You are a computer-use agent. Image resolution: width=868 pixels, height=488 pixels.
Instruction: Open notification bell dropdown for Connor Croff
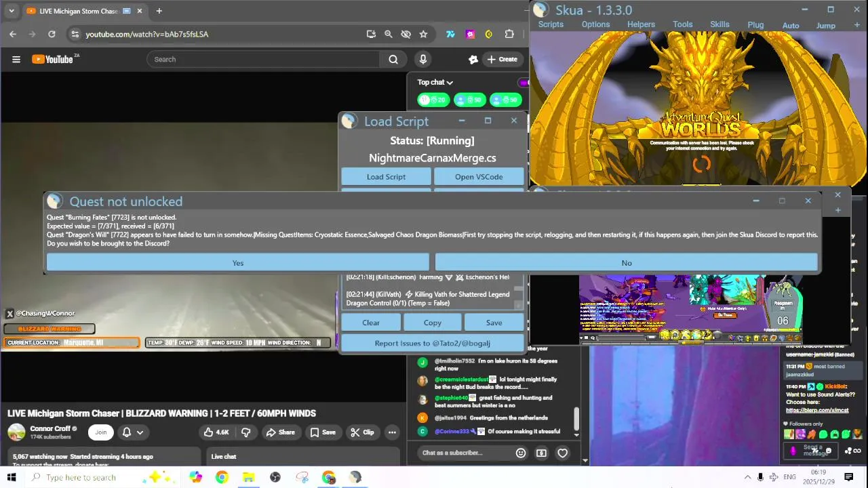(133, 432)
